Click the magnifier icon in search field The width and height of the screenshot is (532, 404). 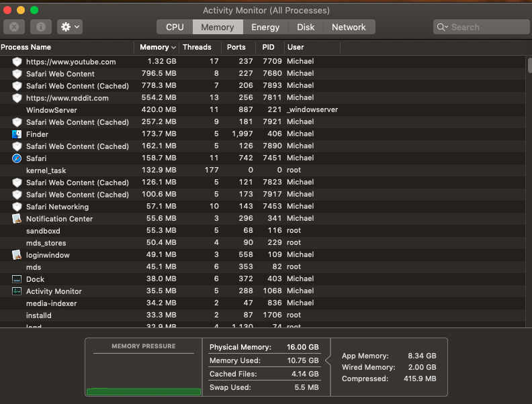point(442,27)
